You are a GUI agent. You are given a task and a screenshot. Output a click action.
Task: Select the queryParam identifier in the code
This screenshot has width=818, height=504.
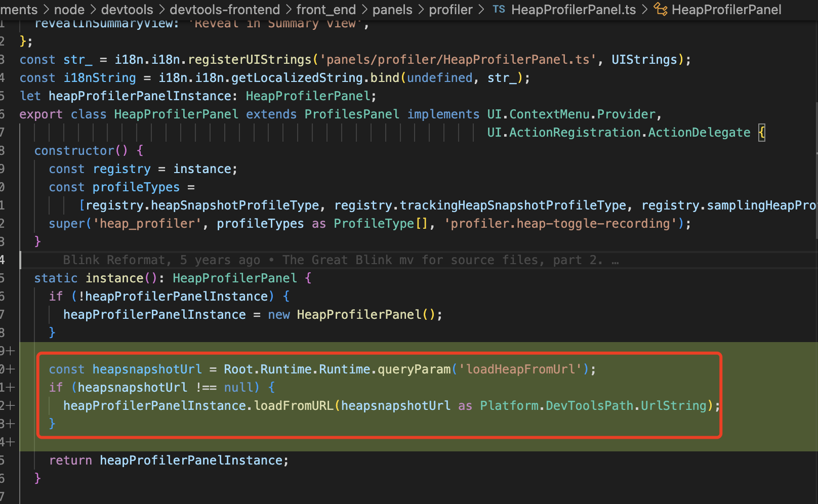pos(413,369)
